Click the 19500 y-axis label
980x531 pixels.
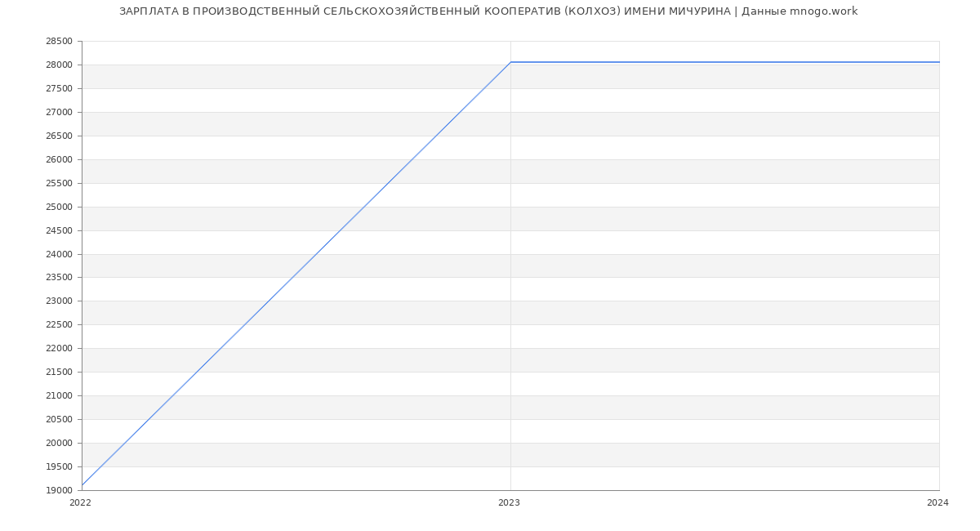59,466
